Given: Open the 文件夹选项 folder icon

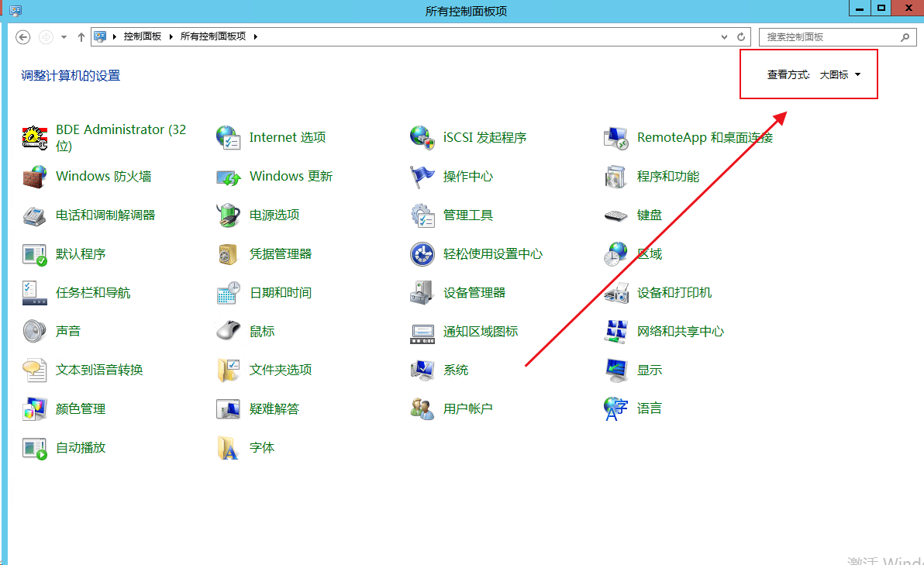Looking at the screenshot, I should pyautogui.click(x=228, y=370).
